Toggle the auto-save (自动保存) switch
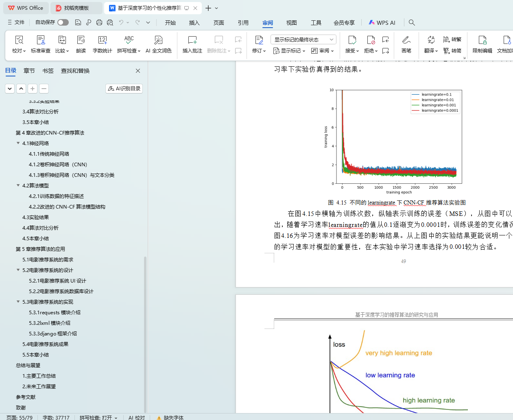 coord(63,22)
